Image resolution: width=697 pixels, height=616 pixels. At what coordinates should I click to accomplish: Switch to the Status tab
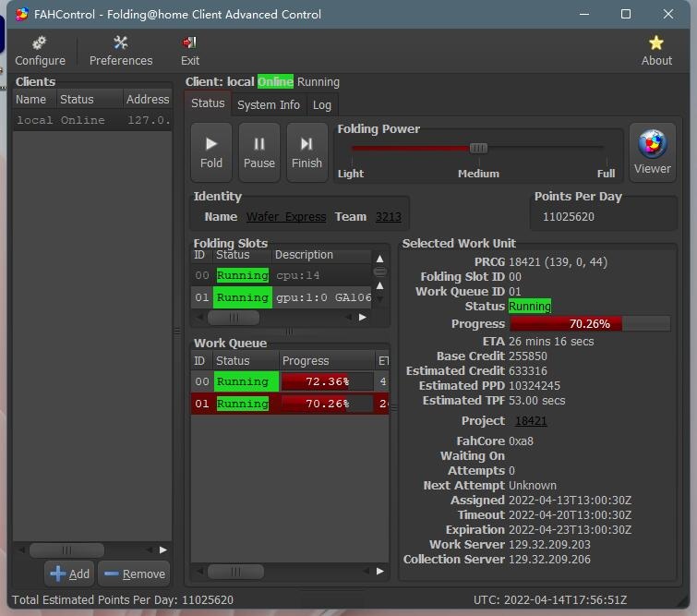tap(208, 103)
